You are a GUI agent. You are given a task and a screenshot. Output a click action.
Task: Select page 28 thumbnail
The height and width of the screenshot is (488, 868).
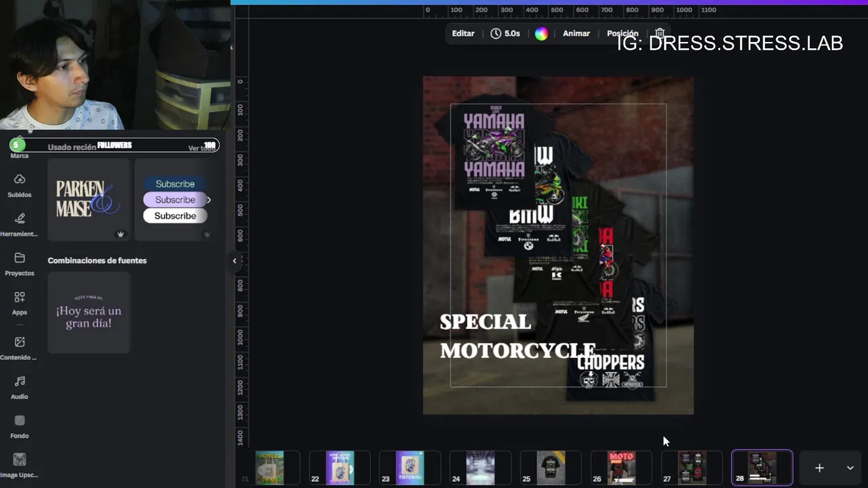pos(762,468)
